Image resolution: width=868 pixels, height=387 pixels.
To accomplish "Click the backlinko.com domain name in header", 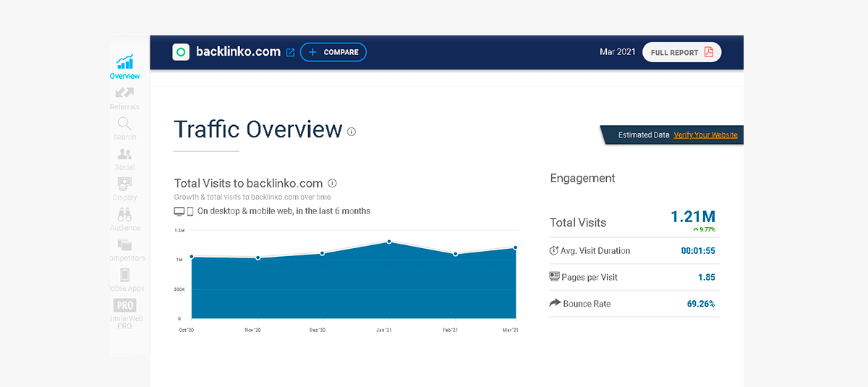I will (x=238, y=52).
